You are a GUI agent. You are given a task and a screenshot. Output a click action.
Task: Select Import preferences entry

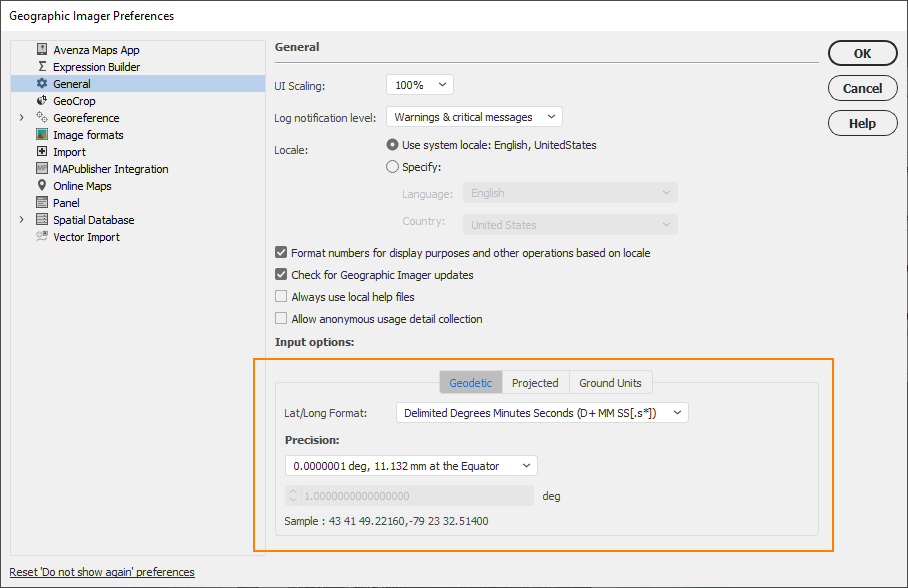click(69, 152)
